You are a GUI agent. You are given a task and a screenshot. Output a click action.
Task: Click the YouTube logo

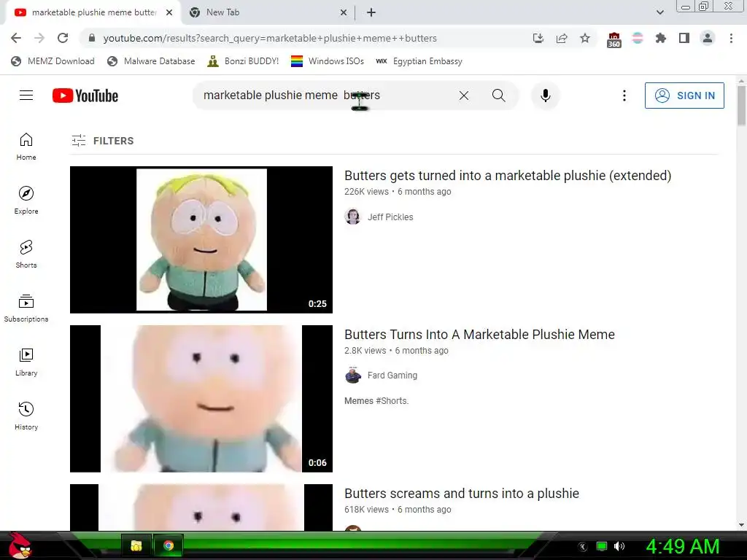pyautogui.click(x=85, y=96)
